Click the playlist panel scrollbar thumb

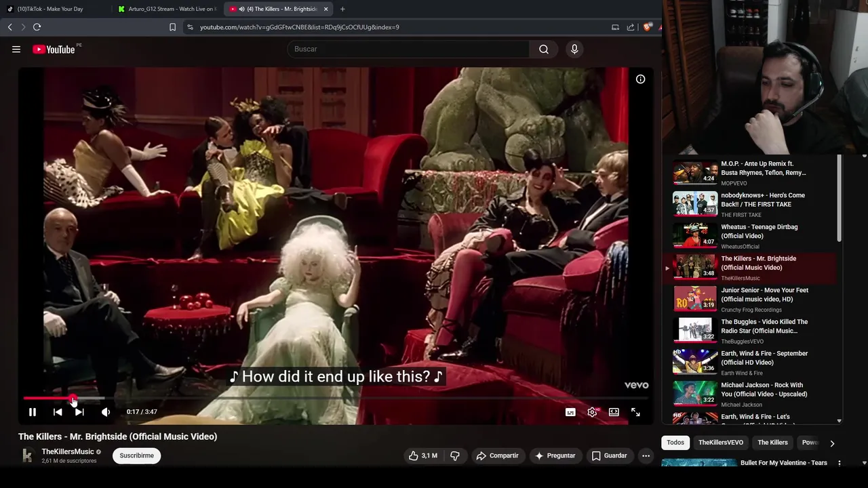(x=840, y=199)
